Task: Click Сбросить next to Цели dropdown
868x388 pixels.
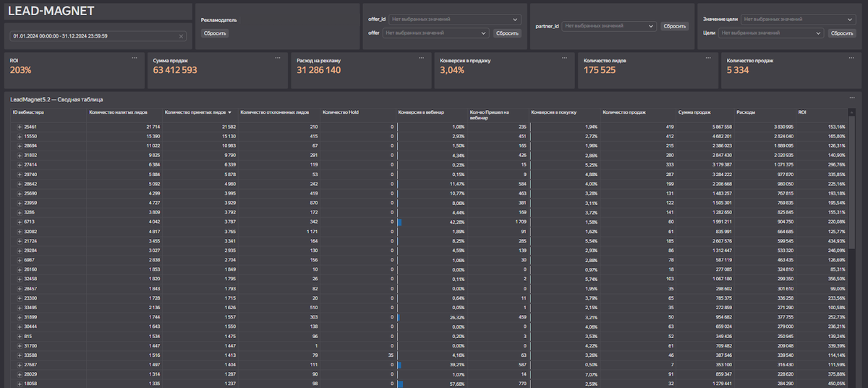Action: [x=842, y=33]
